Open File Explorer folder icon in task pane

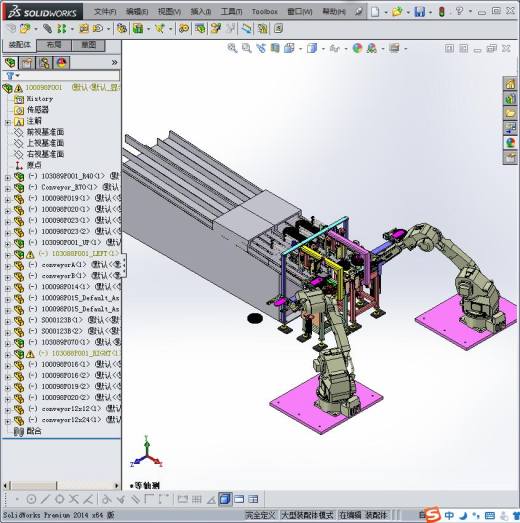tap(510, 113)
